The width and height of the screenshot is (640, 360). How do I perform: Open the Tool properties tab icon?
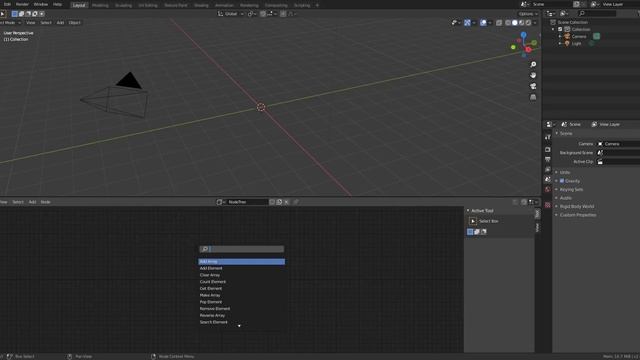click(x=548, y=137)
